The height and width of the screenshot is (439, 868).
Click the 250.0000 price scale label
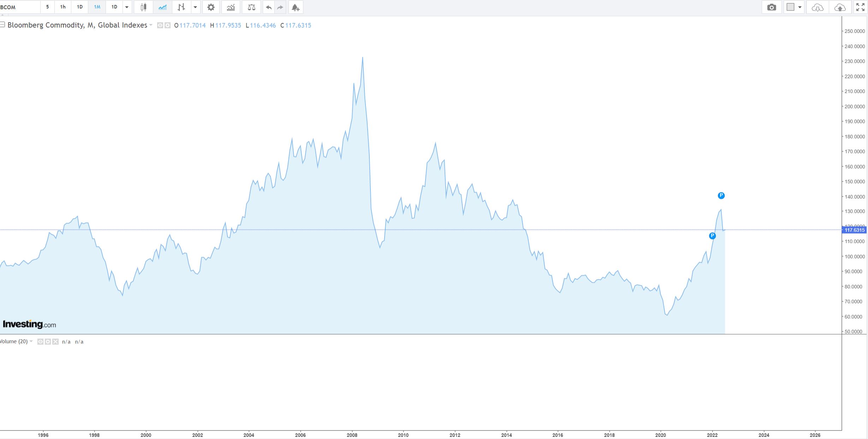click(855, 31)
